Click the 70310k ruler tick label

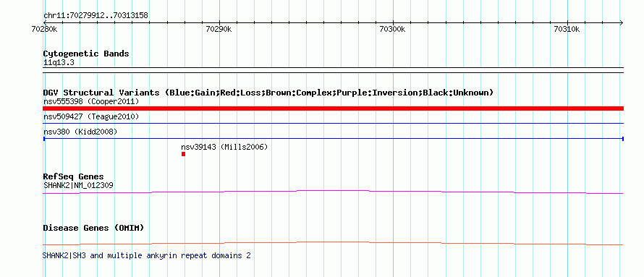coord(567,29)
